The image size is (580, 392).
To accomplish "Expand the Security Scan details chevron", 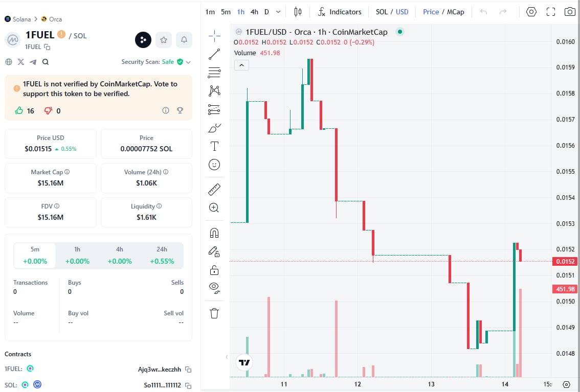I will 188,62.
